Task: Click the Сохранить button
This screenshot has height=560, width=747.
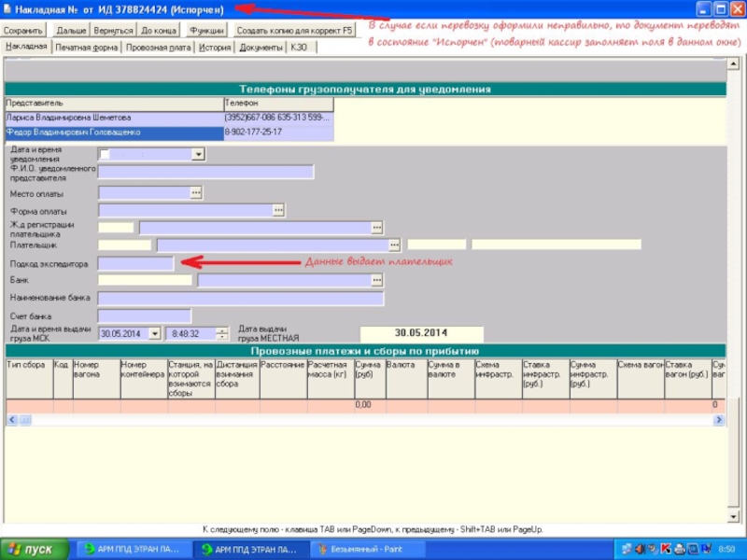Action: coord(24,31)
